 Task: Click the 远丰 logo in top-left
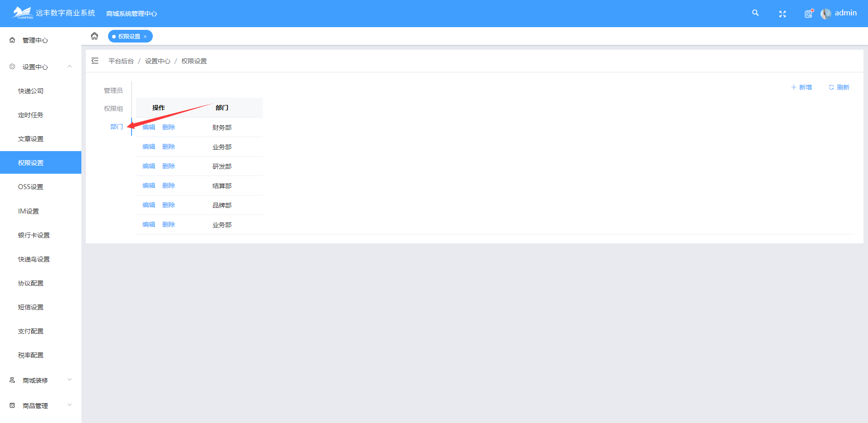23,13
